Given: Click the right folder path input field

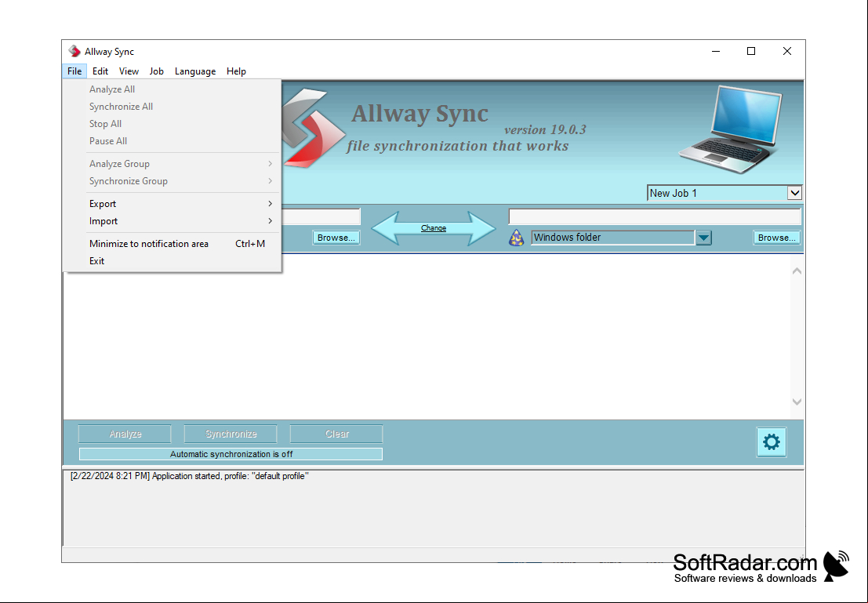Looking at the screenshot, I should point(654,216).
